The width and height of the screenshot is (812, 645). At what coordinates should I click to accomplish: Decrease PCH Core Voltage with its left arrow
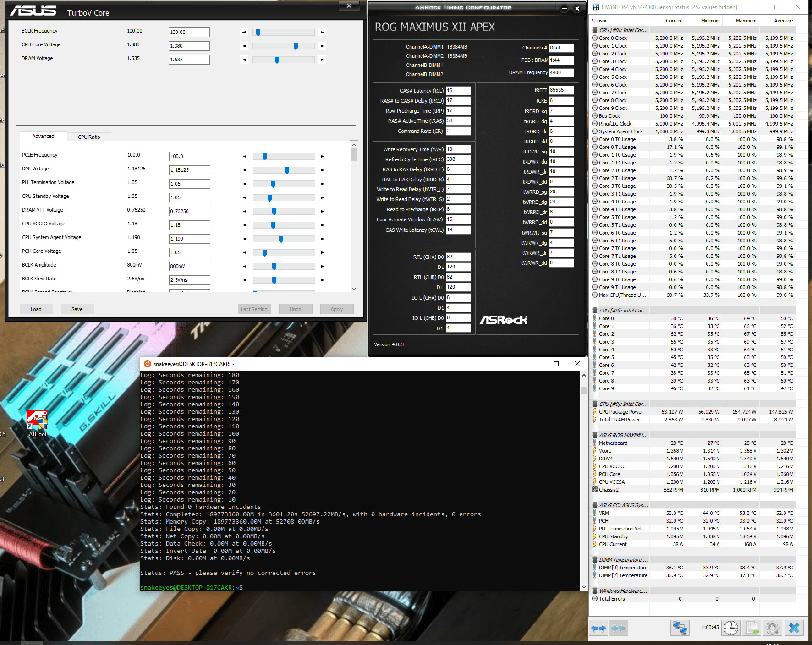[244, 253]
